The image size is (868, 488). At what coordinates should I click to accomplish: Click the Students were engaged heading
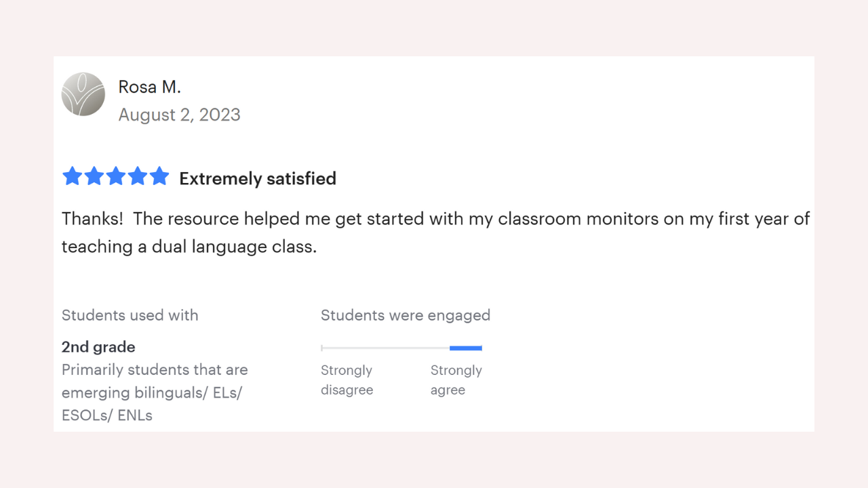[x=405, y=315]
